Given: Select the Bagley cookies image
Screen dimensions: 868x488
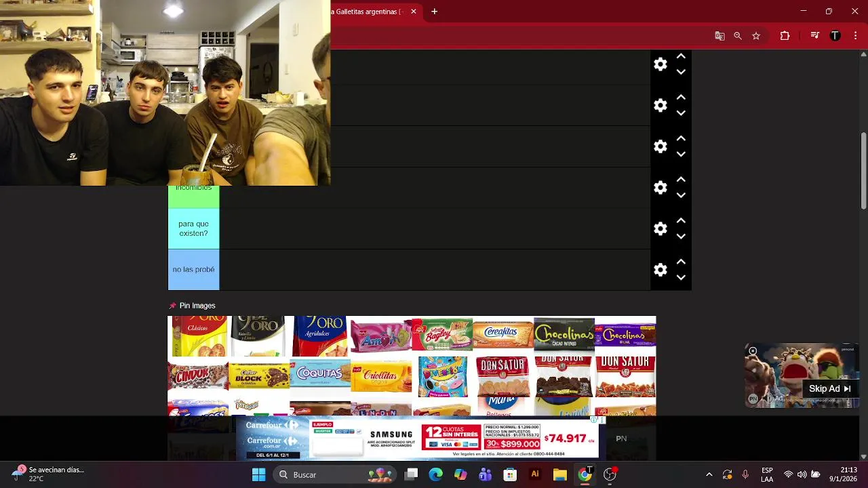Looking at the screenshot, I should point(442,336).
